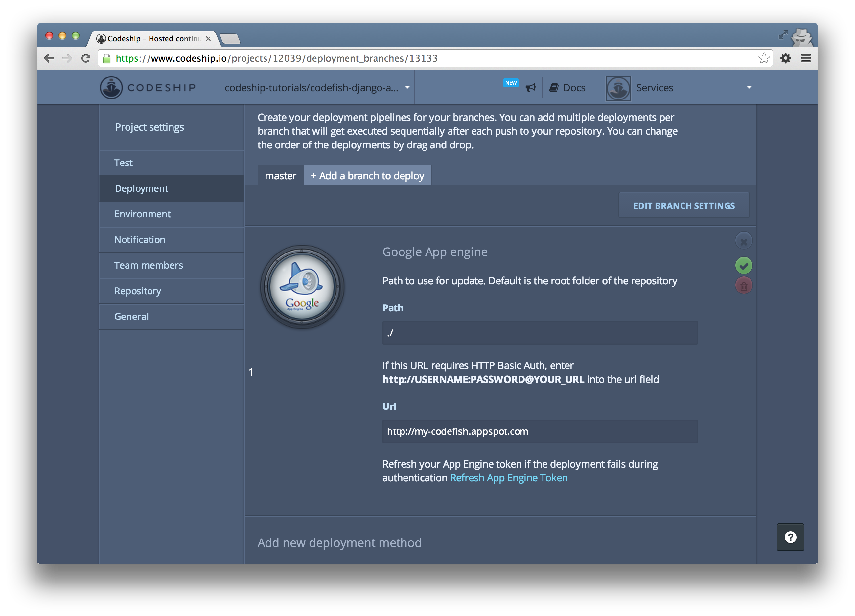This screenshot has height=616, width=855.
Task: Click Edit Branch Settings button
Action: coord(683,206)
